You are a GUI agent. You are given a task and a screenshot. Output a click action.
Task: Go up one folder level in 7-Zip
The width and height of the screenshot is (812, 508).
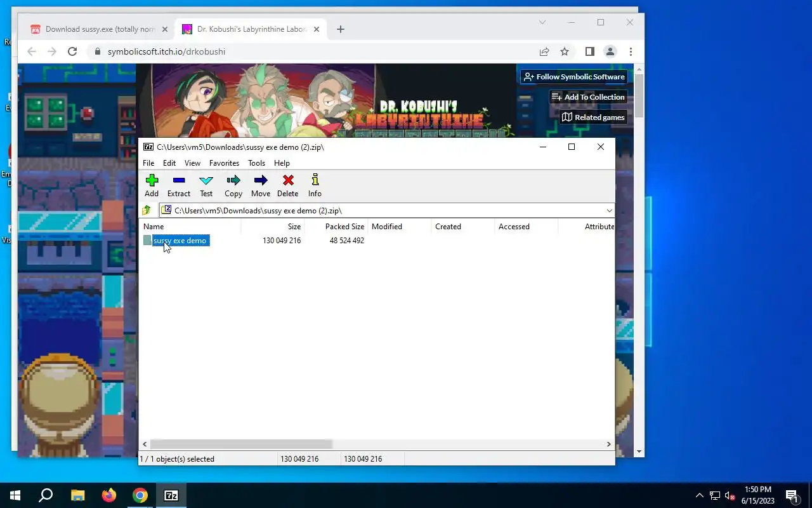pyautogui.click(x=147, y=210)
